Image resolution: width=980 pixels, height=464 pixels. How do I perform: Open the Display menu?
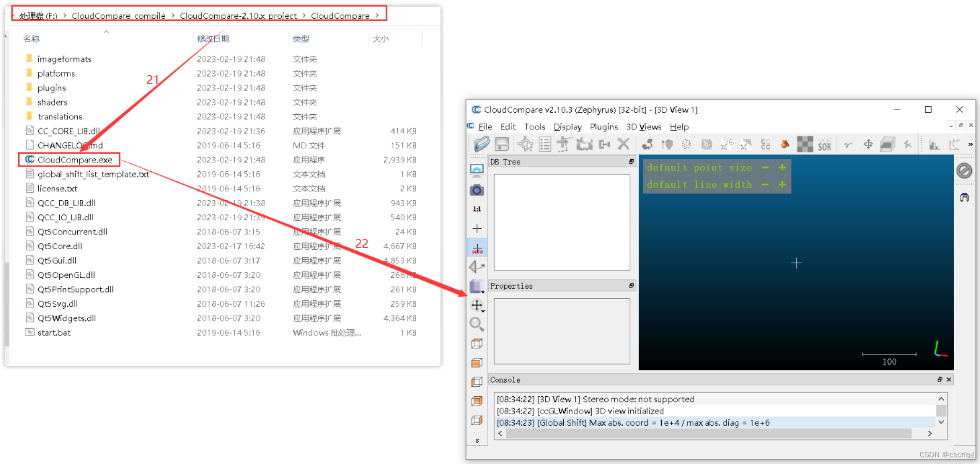pyautogui.click(x=568, y=127)
